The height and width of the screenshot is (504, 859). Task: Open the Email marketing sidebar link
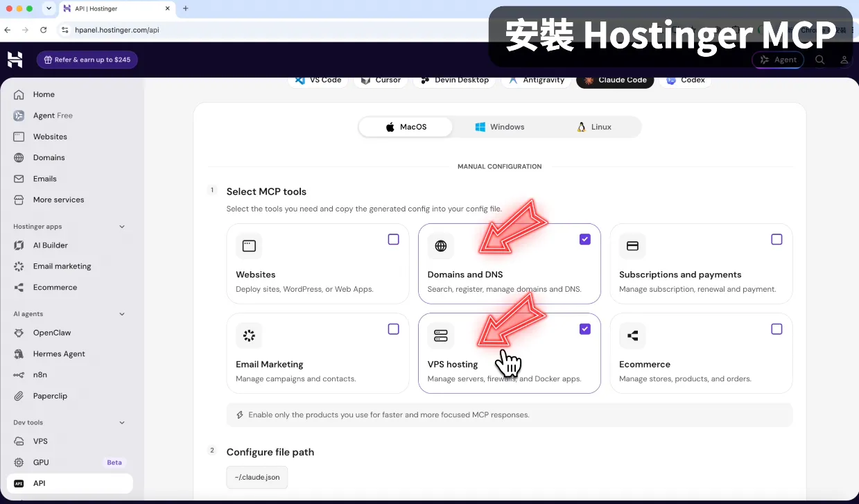click(x=62, y=266)
